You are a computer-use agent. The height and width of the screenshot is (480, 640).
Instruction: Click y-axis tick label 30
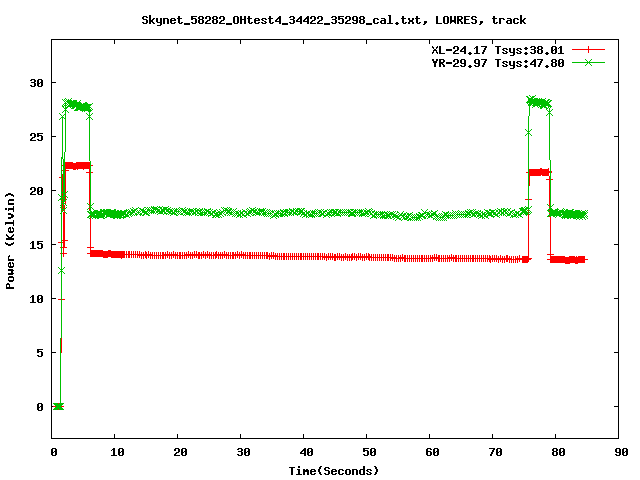[37, 83]
